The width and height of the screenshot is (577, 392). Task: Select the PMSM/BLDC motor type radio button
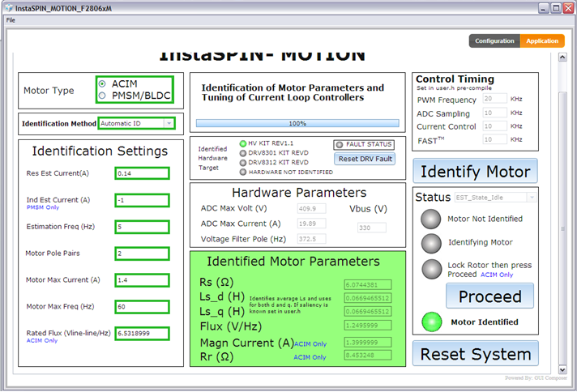click(x=102, y=96)
